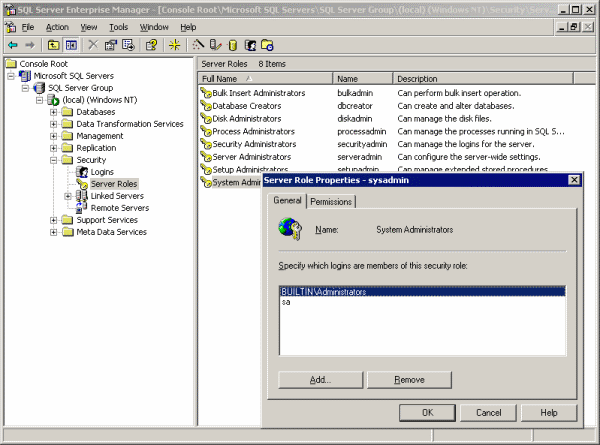Select the sa login entry
600x445 pixels.
click(x=422, y=302)
